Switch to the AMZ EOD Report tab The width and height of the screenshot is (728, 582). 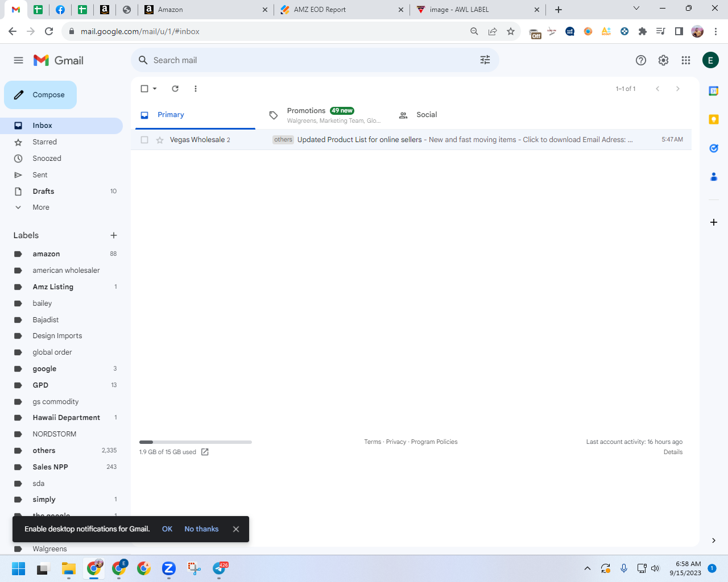(341, 10)
